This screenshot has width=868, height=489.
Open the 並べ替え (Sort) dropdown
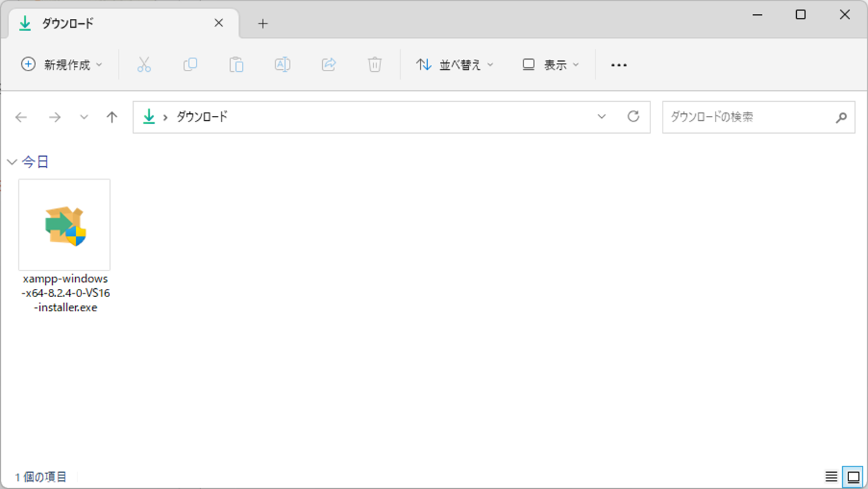(455, 64)
